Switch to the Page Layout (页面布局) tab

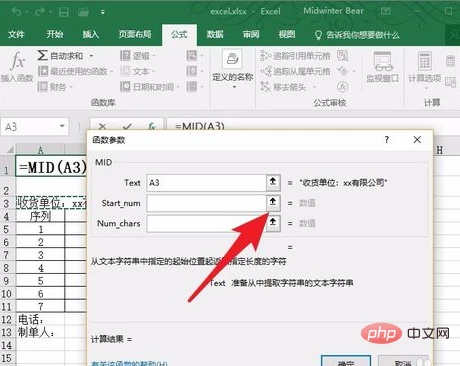(135, 34)
